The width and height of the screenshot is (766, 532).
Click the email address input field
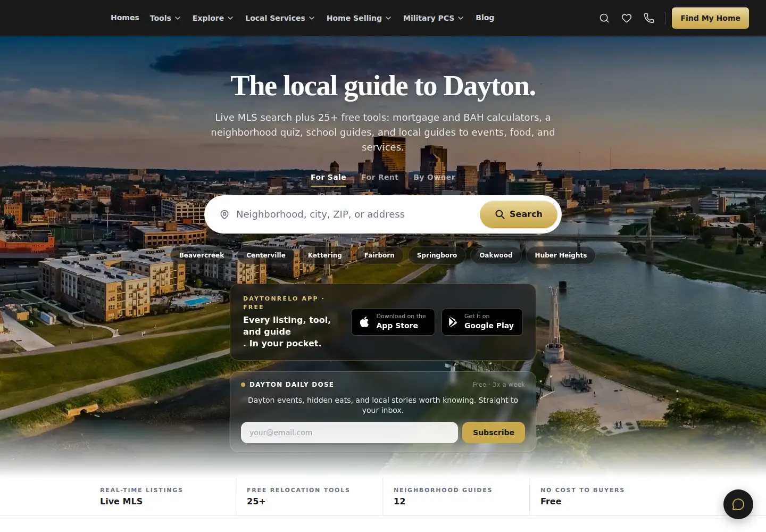click(x=349, y=433)
